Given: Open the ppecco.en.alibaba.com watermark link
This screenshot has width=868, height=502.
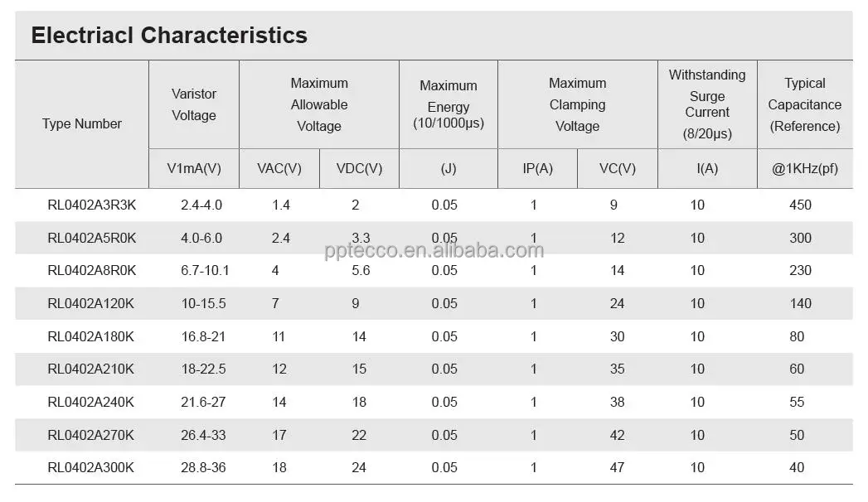Looking at the screenshot, I should pyautogui.click(x=434, y=251).
